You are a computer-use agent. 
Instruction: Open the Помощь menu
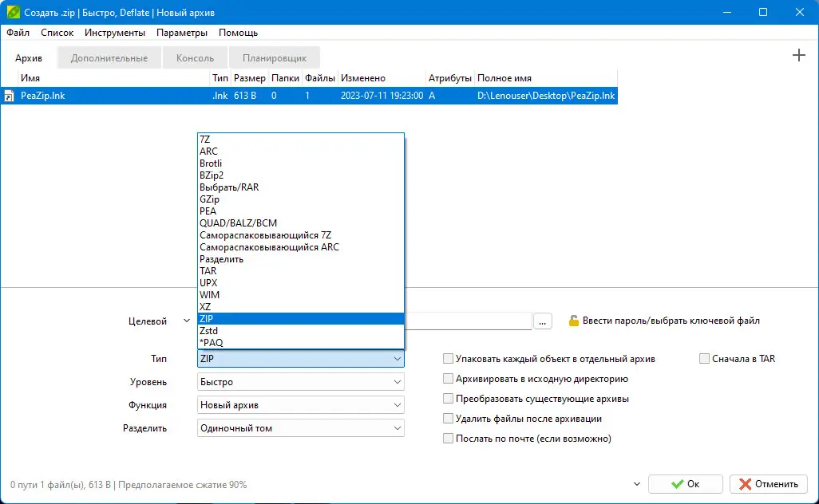tap(238, 33)
